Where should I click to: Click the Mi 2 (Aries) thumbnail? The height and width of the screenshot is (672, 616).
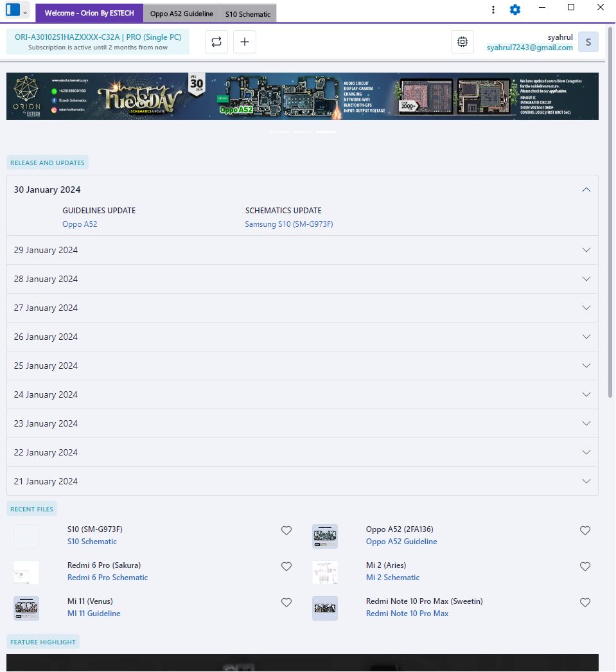pos(325,572)
